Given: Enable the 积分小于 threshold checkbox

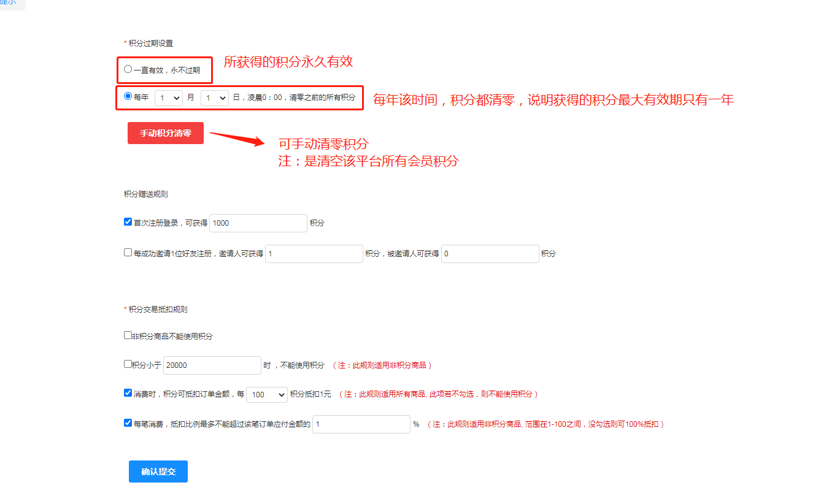Looking at the screenshot, I should click(128, 364).
